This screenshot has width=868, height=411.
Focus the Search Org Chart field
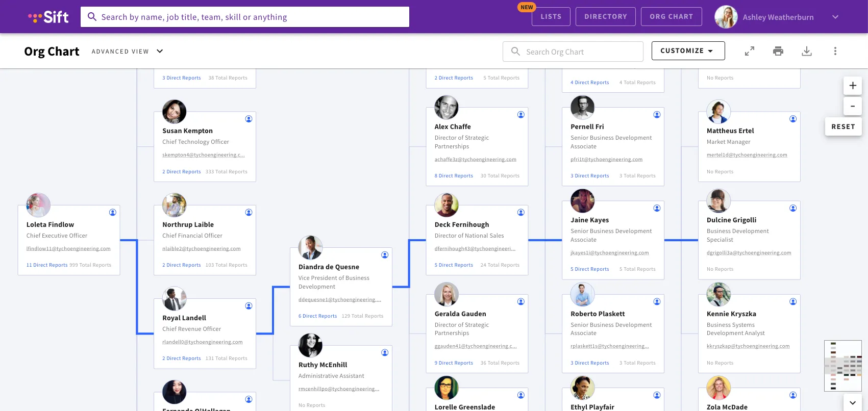[x=573, y=52]
